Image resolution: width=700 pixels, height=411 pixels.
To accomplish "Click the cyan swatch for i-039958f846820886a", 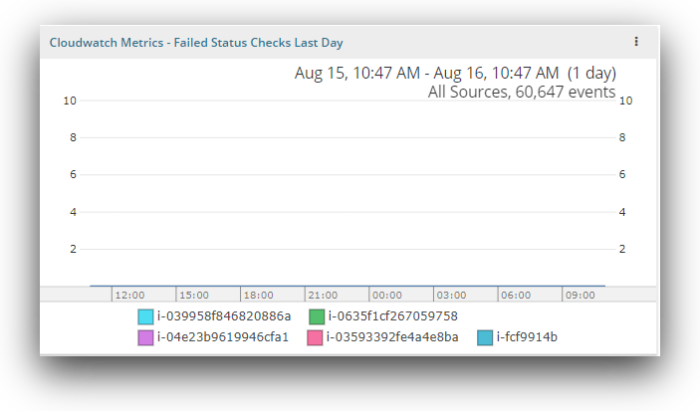I will tap(145, 317).
